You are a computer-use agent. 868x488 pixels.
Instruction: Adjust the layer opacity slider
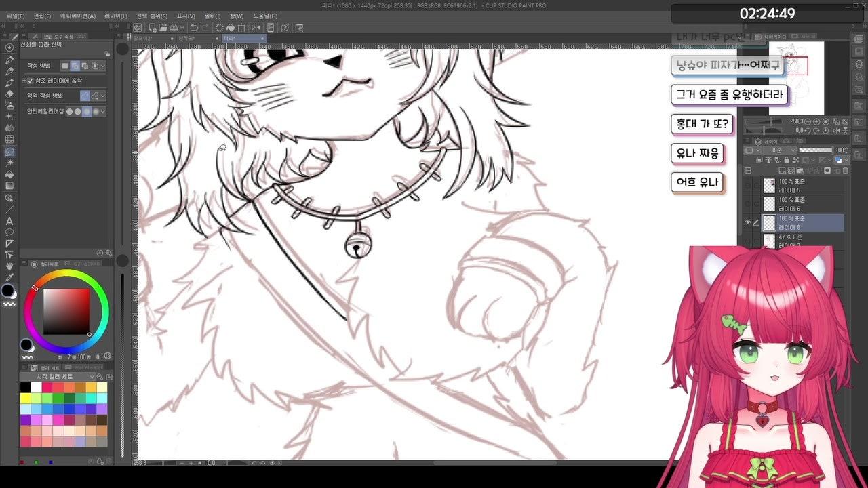point(816,150)
